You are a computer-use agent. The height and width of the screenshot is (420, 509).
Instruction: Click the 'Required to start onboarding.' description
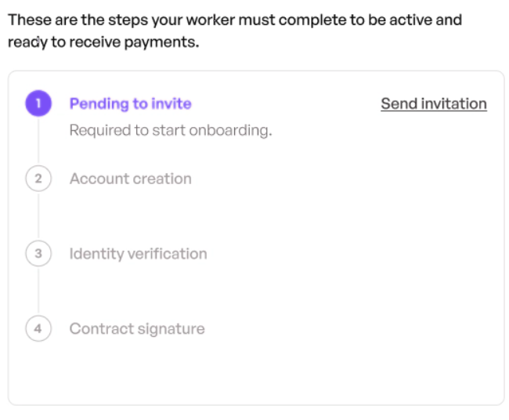click(171, 130)
